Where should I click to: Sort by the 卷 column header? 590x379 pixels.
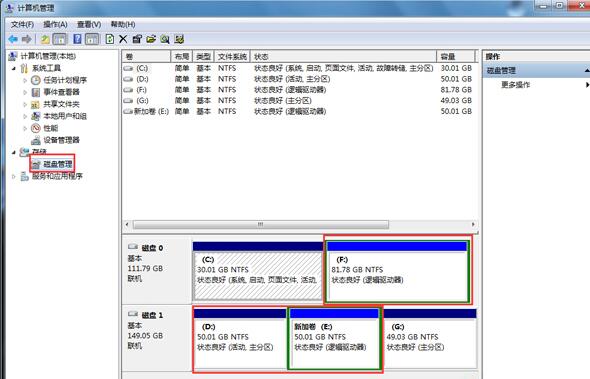[146, 56]
